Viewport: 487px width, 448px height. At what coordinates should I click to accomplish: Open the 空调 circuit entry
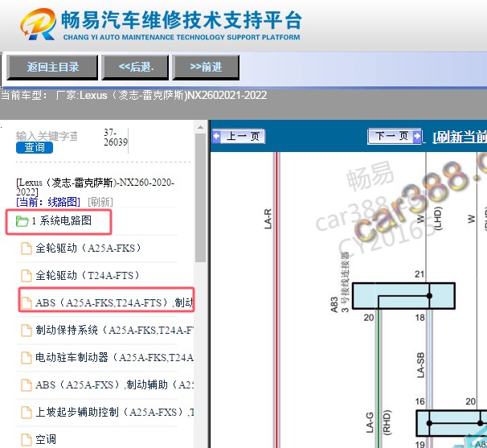click(46, 440)
